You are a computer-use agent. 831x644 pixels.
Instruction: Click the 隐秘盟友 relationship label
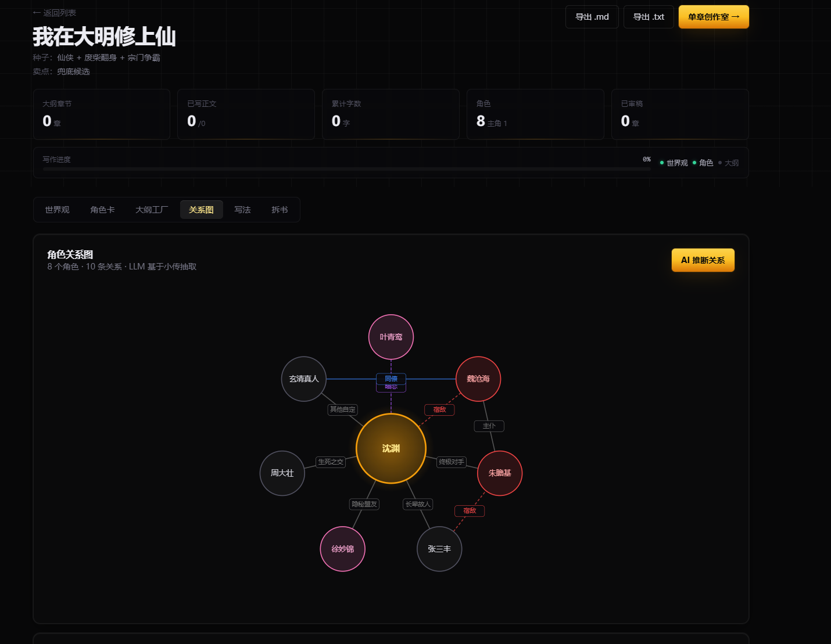364,504
